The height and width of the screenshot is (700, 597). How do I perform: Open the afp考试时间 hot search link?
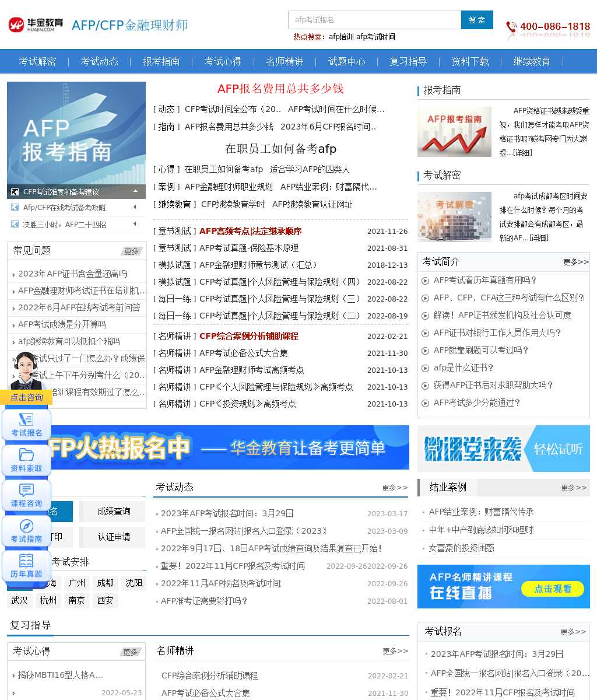click(376, 37)
